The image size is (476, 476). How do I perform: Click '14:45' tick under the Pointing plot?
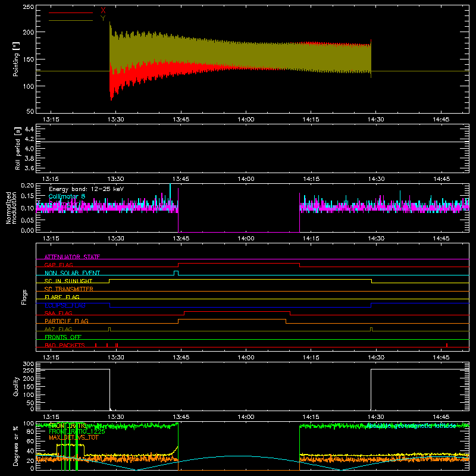click(x=441, y=120)
